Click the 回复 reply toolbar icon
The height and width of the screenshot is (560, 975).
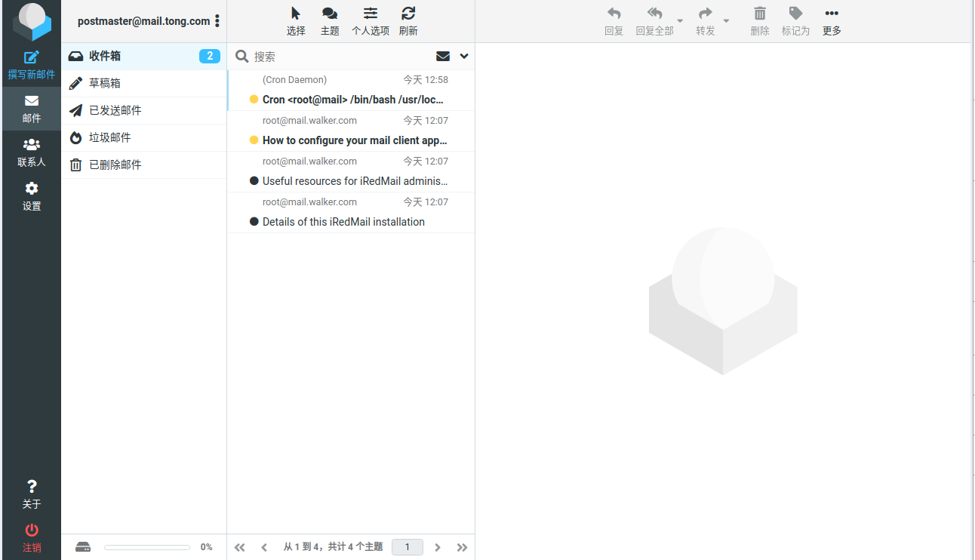click(x=614, y=20)
